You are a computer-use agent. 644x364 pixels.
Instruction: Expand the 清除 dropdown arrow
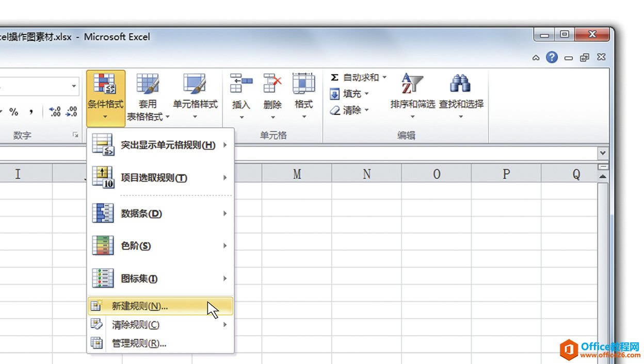coord(367,110)
